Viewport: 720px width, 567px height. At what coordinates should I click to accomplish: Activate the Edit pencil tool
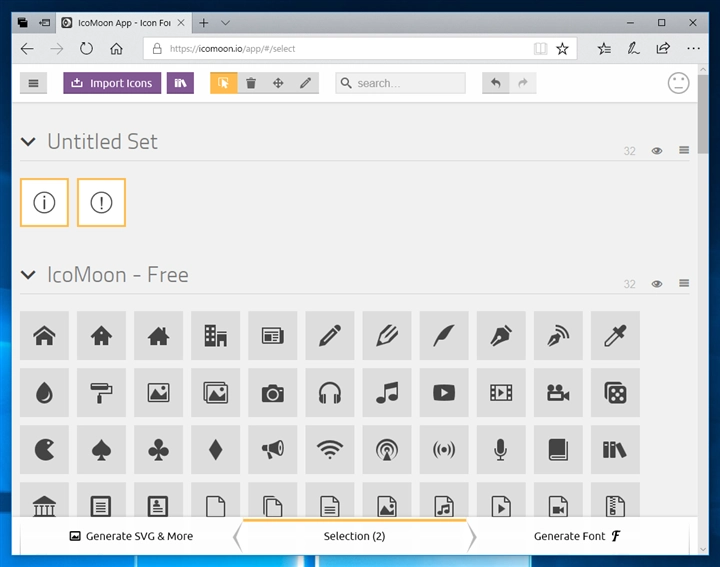(x=305, y=83)
